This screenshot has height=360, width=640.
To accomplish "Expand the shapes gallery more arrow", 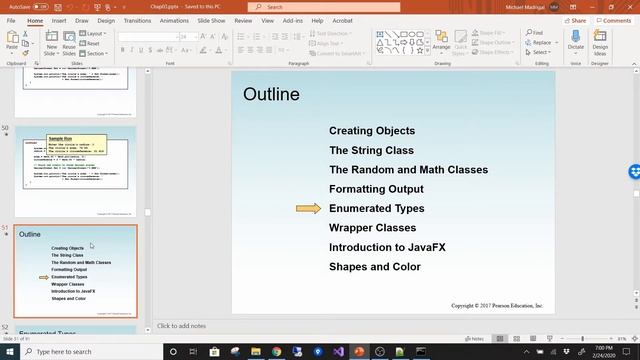I will tap(427, 51).
